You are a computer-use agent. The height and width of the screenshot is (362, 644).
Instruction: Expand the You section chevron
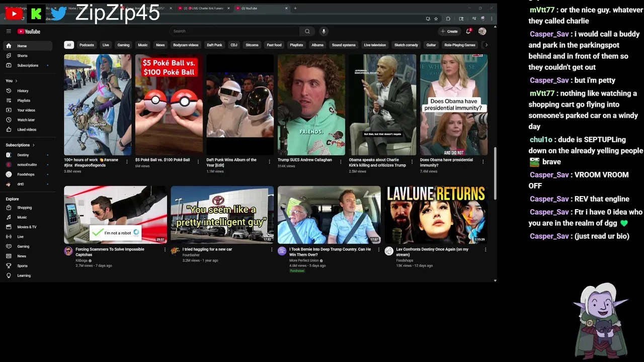point(16,81)
